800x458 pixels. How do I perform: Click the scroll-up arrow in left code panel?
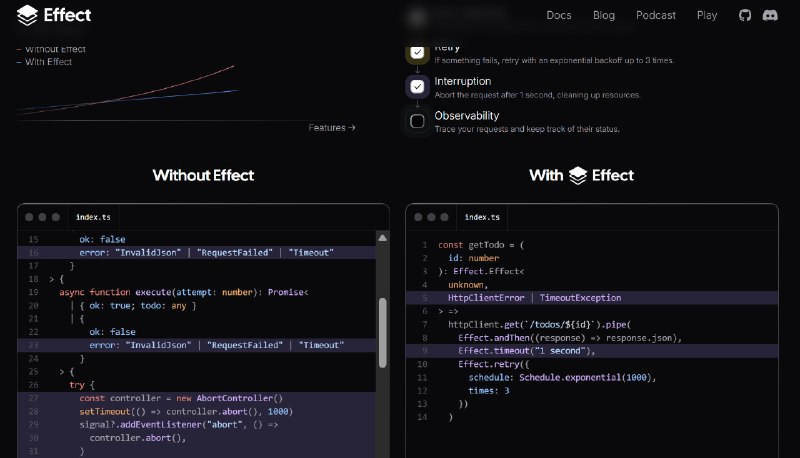click(382, 238)
